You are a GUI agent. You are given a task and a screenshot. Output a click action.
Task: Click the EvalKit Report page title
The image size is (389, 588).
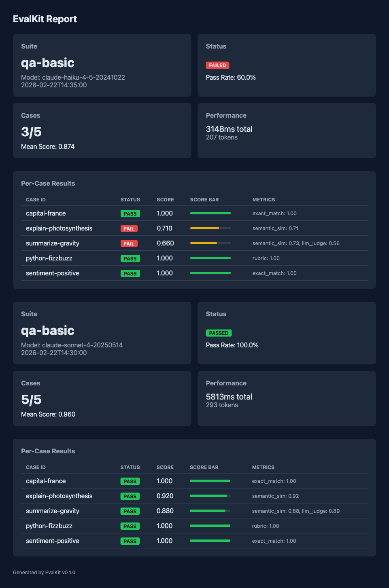pos(45,19)
